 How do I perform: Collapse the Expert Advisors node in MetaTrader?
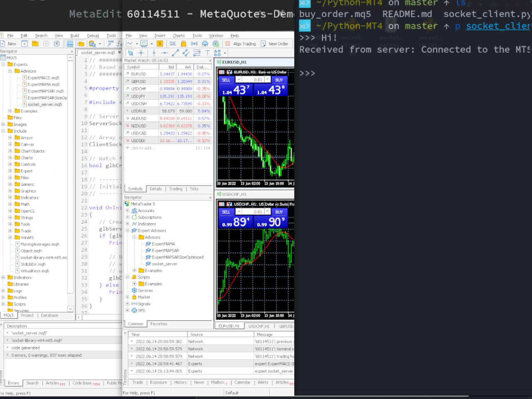[x=128, y=231]
